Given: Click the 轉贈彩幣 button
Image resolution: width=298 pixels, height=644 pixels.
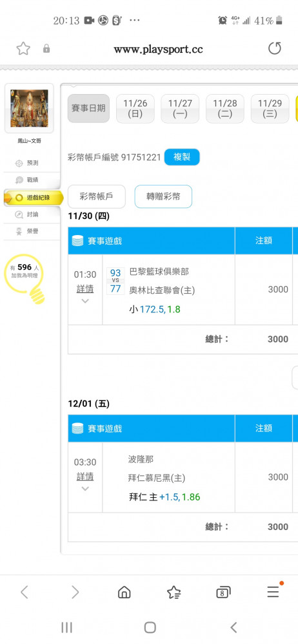Looking at the screenshot, I should point(163,196).
